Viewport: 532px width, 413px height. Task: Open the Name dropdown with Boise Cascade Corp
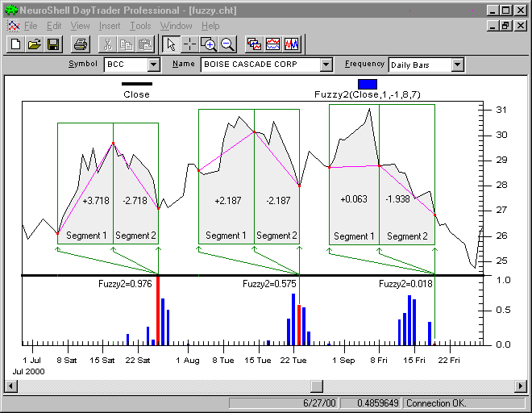click(x=326, y=65)
